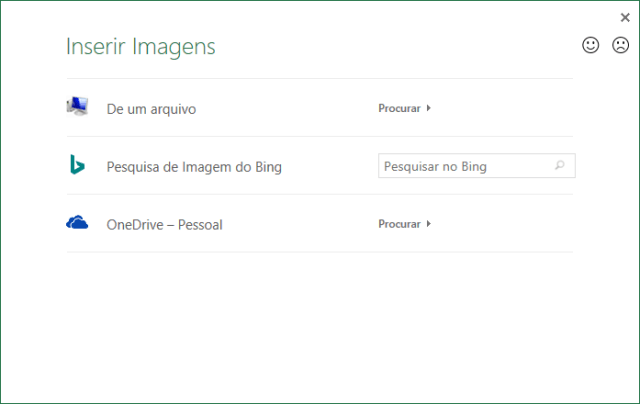Click the Bing logo icon

pyautogui.click(x=77, y=165)
